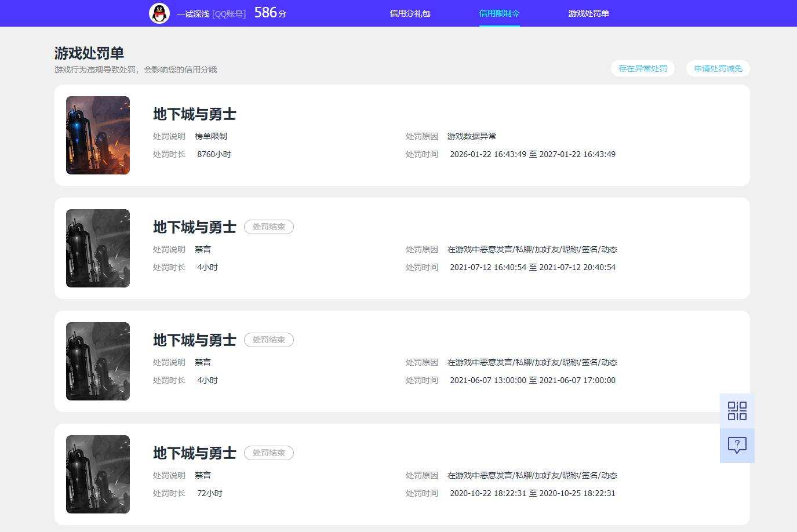The height and width of the screenshot is (532, 797).
Task: Switch to the 信用限制令 tab
Action: point(499,13)
